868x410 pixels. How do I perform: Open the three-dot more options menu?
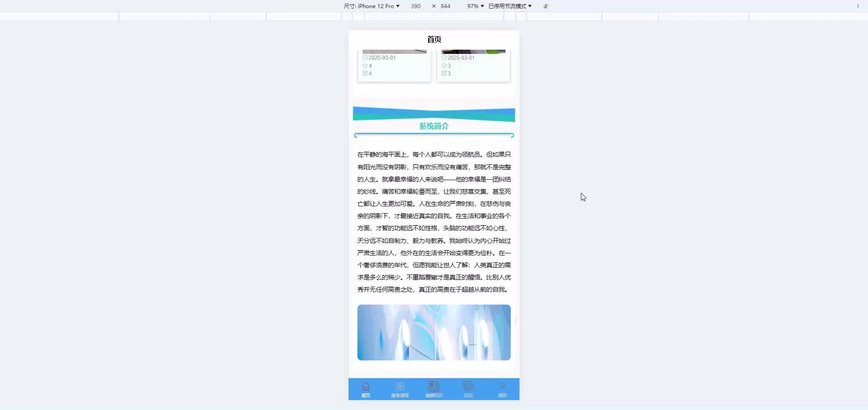(858, 6)
